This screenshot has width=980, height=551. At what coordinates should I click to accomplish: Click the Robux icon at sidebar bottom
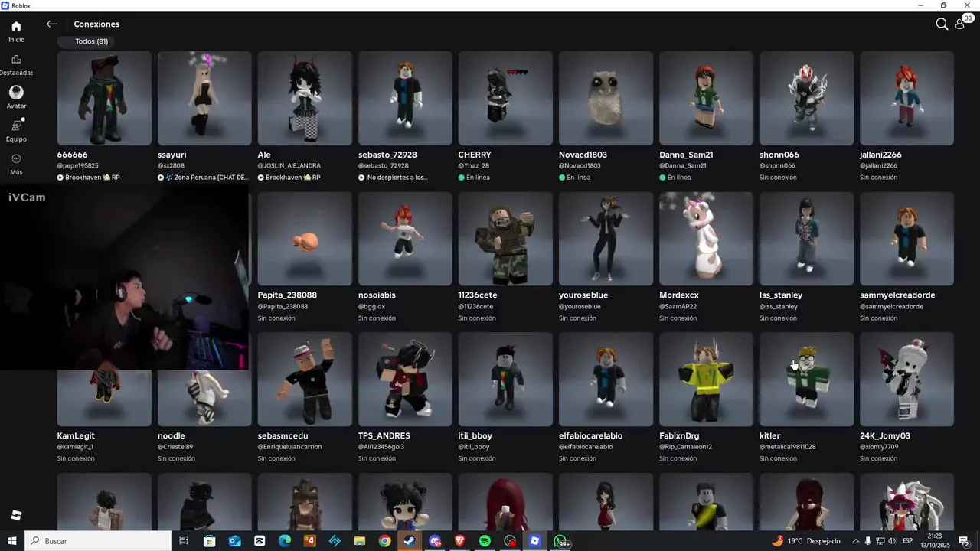click(16, 515)
